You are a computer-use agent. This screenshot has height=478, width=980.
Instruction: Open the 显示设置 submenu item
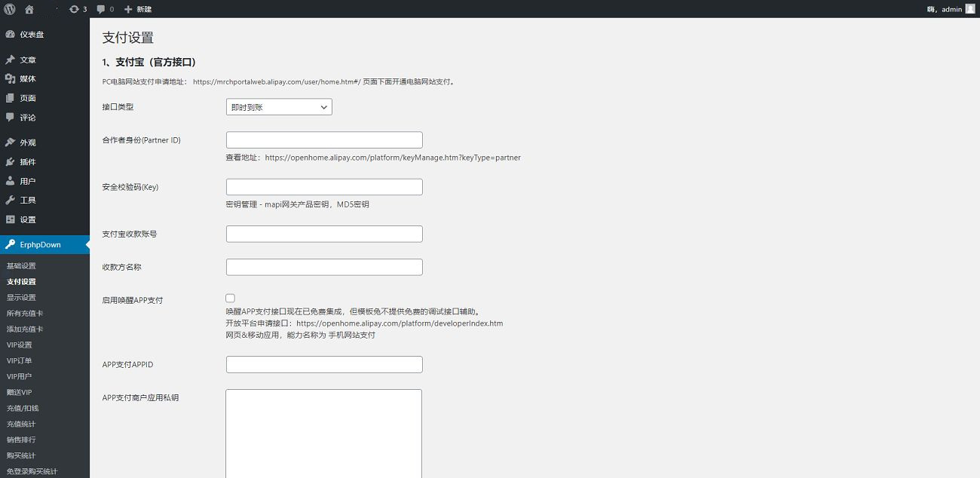click(x=21, y=298)
